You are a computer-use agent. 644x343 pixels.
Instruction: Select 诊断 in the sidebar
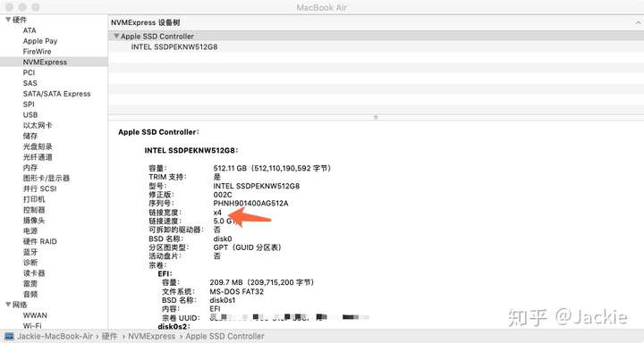(30, 263)
